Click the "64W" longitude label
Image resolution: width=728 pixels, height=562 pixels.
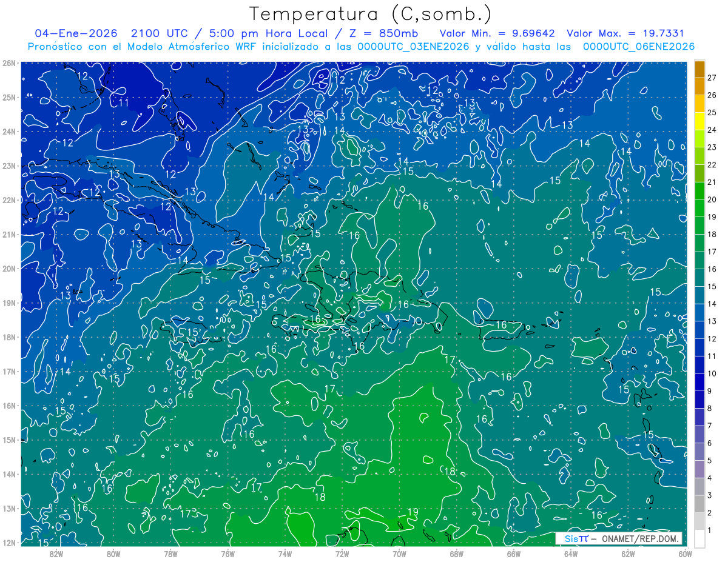coord(570,554)
